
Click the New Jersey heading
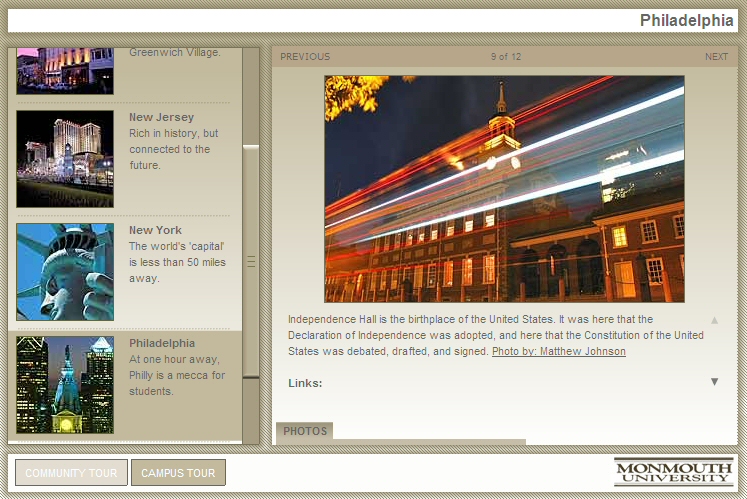click(x=162, y=117)
